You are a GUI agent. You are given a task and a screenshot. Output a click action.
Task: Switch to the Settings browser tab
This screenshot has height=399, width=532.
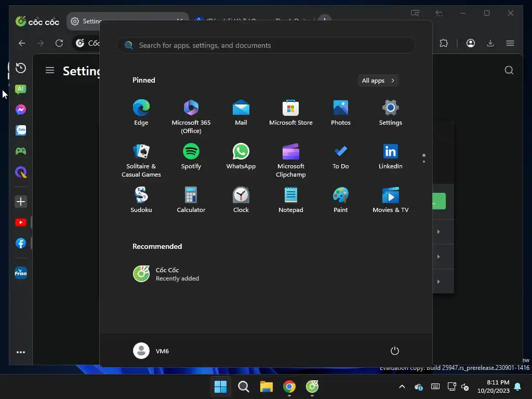pyautogui.click(x=128, y=21)
